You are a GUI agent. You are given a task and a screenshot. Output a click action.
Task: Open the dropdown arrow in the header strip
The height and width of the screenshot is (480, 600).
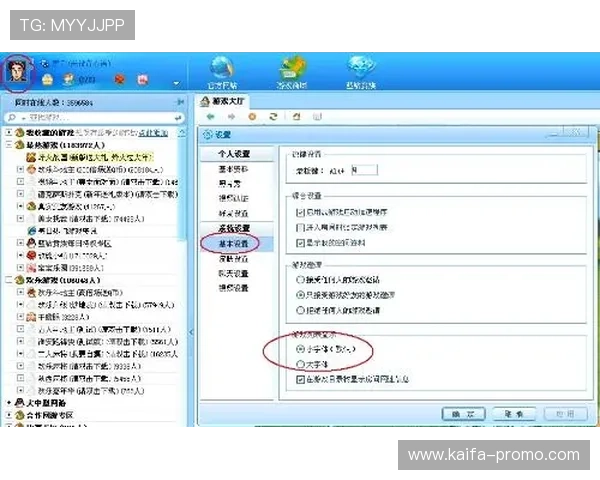176,83
